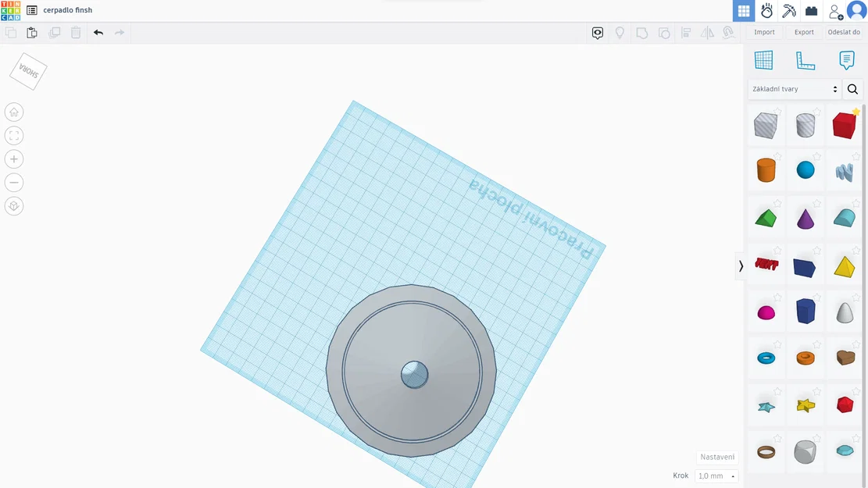
Task: Redo the last undone action
Action: [120, 33]
